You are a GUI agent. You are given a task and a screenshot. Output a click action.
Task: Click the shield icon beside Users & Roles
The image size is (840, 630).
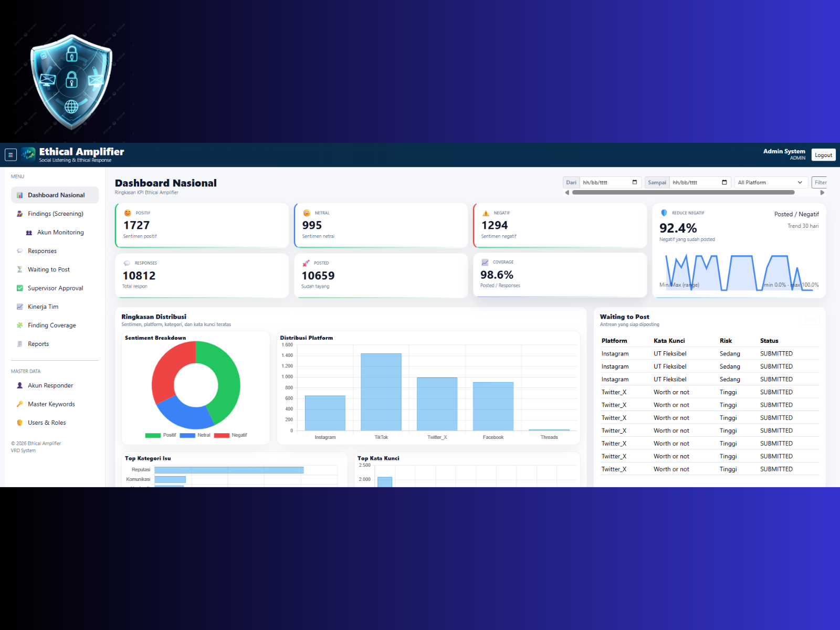19,423
